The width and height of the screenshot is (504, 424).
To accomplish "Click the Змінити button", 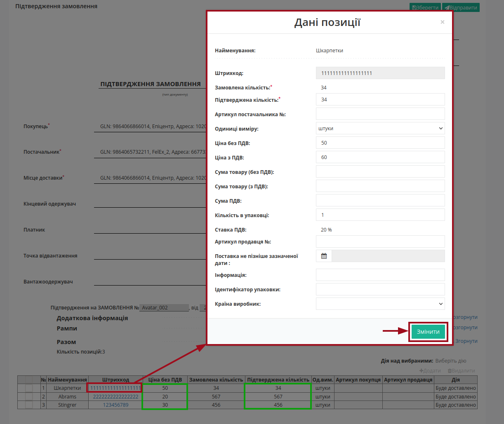I will tap(428, 332).
